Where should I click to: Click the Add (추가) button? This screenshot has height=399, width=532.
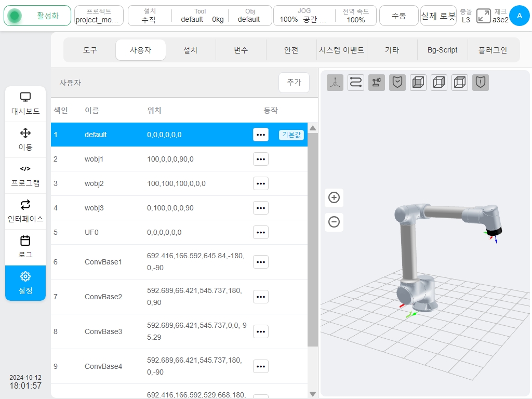coord(294,83)
